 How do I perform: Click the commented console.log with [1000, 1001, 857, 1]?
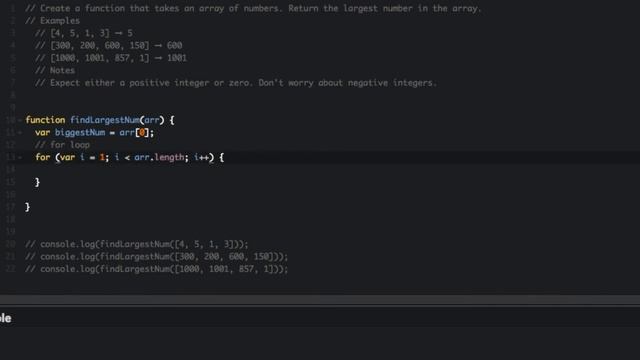(157, 269)
